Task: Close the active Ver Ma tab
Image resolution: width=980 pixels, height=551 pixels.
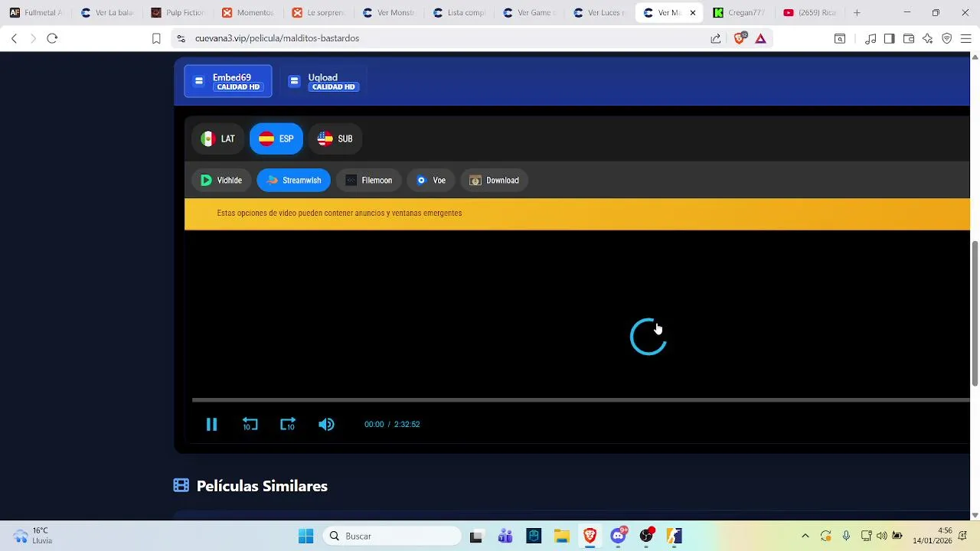Action: coord(693,13)
